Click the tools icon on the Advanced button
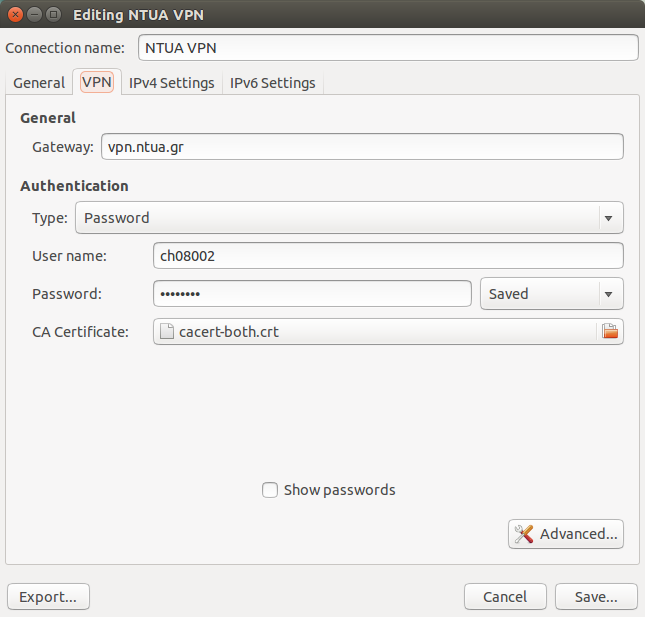The height and width of the screenshot is (617, 645). 524,534
